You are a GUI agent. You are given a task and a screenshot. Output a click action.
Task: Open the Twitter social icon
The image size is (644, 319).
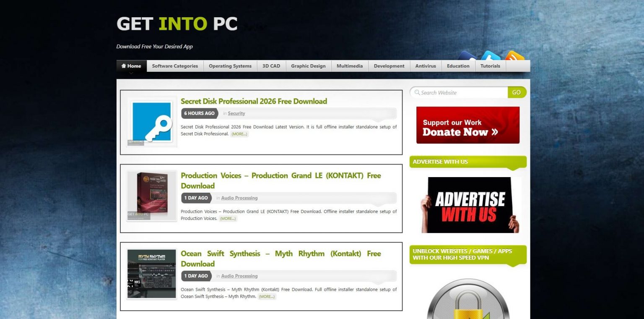pyautogui.click(x=491, y=55)
